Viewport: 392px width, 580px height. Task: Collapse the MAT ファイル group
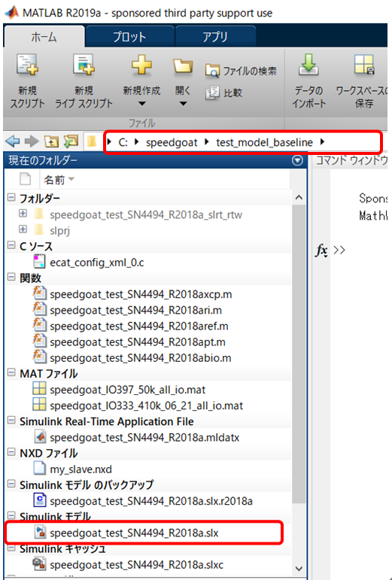click(x=11, y=373)
